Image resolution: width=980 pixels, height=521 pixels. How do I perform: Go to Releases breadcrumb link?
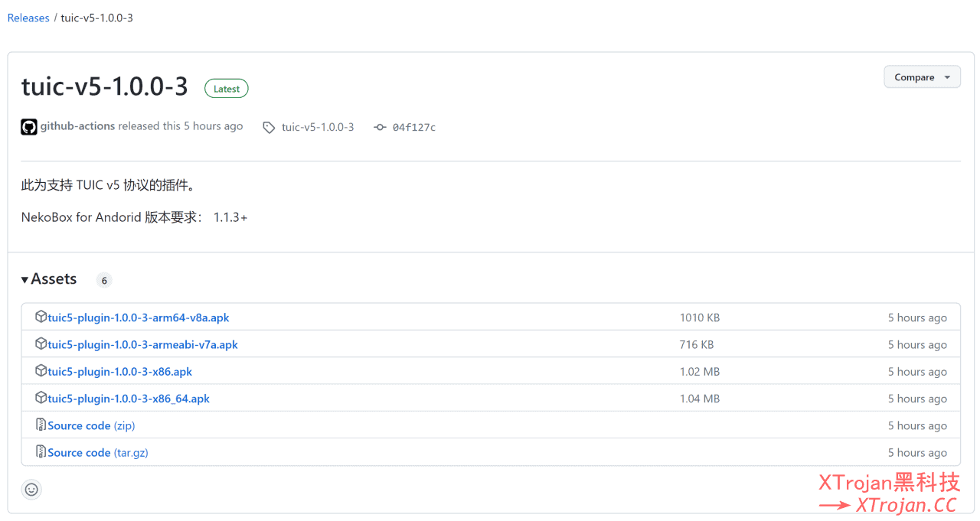click(28, 18)
